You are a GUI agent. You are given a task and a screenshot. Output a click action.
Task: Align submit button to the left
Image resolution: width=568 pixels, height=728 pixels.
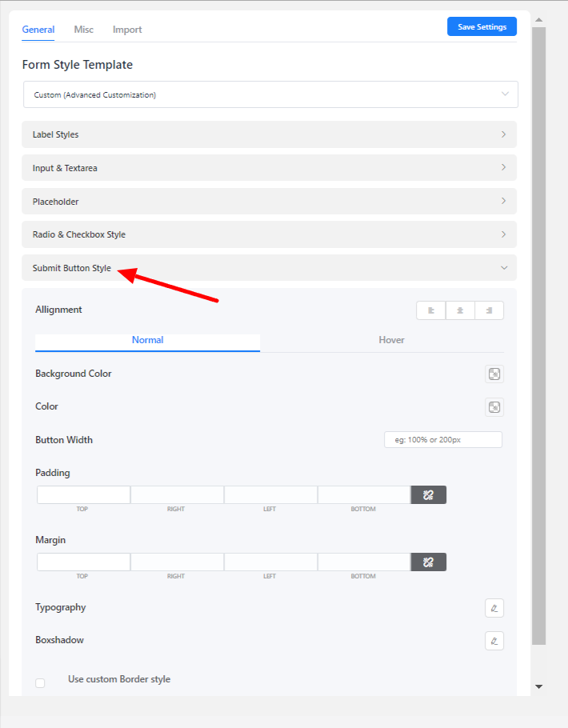[431, 310]
